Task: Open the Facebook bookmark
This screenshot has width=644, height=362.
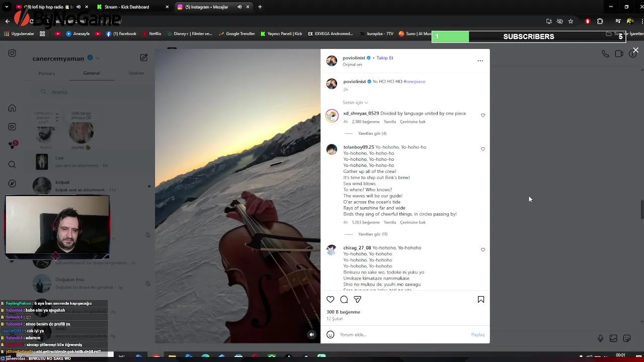Action: click(x=121, y=34)
